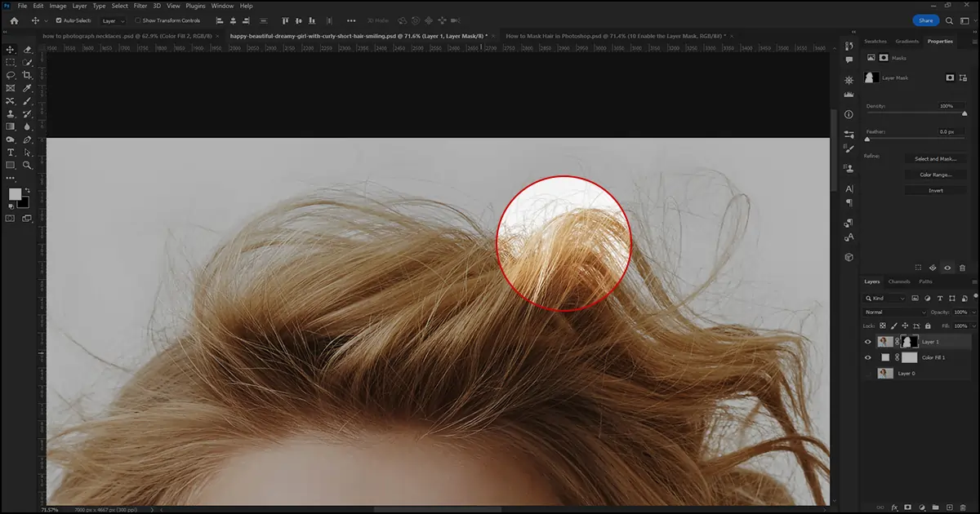The image size is (980, 514).
Task: Click the Invert button in Properties
Action: pyautogui.click(x=936, y=190)
